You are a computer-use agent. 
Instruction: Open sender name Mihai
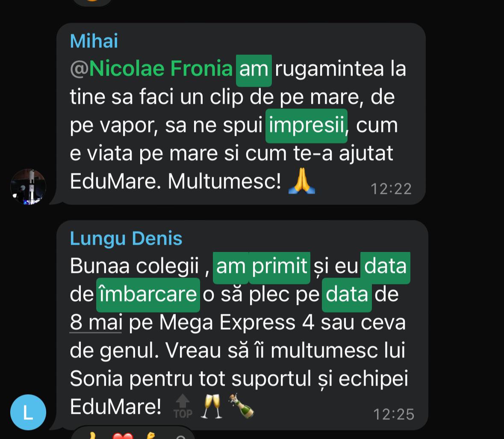click(94, 41)
